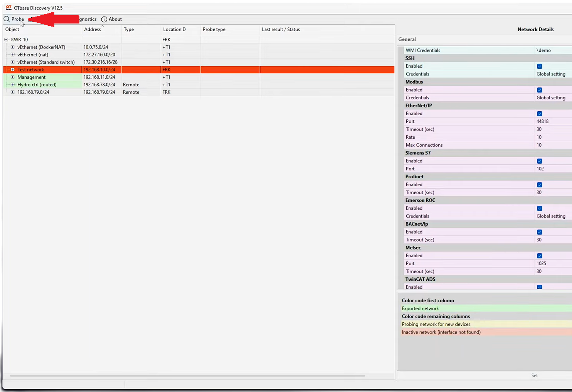
Task: Sort by the Probe type column header
Action: point(230,30)
